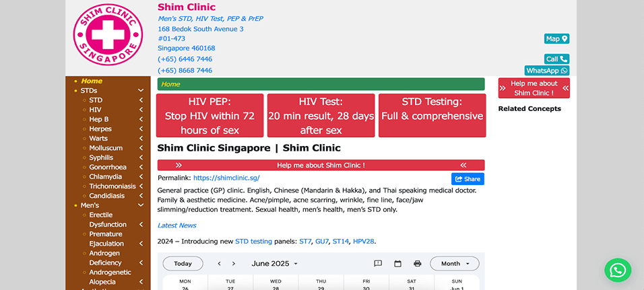Open the calendar date picker icon
This screenshot has width=644, height=290.
click(397, 263)
